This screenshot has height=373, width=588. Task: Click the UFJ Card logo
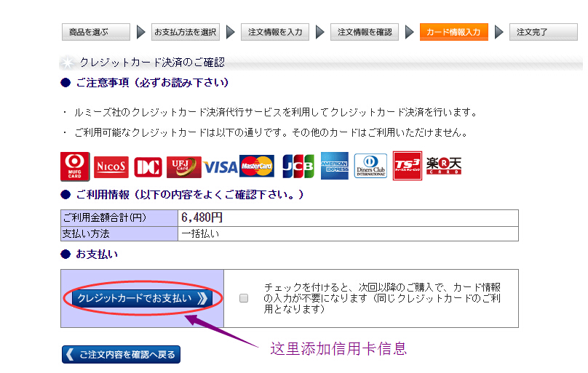(183, 167)
